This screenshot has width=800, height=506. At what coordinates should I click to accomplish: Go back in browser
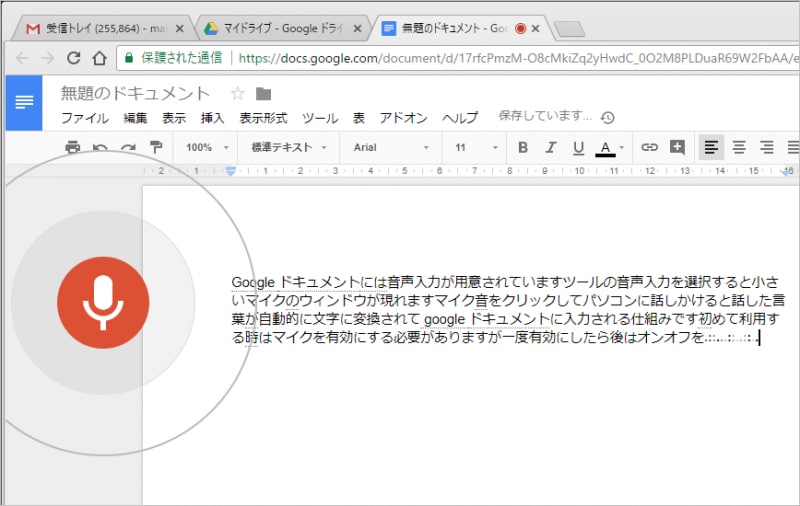point(22,58)
